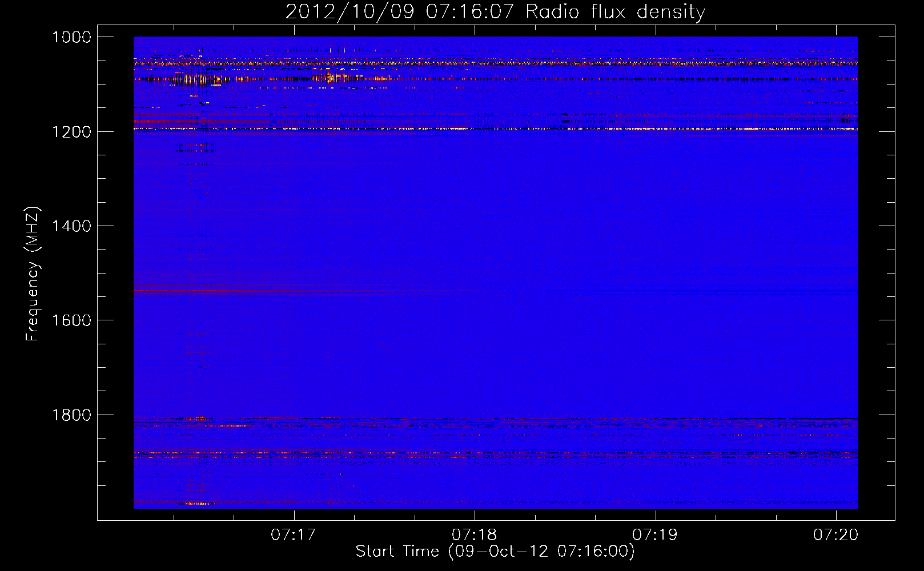Click the 07:18 time tick label

click(x=474, y=534)
